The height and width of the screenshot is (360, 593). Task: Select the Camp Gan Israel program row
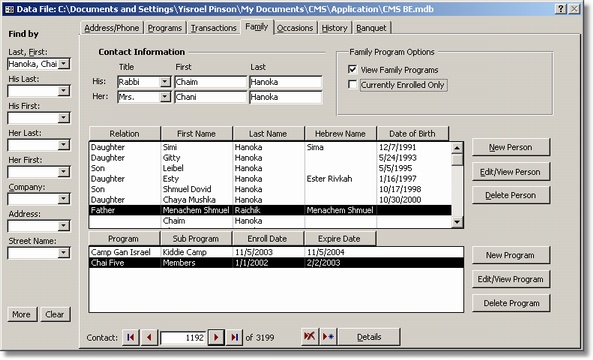276,252
